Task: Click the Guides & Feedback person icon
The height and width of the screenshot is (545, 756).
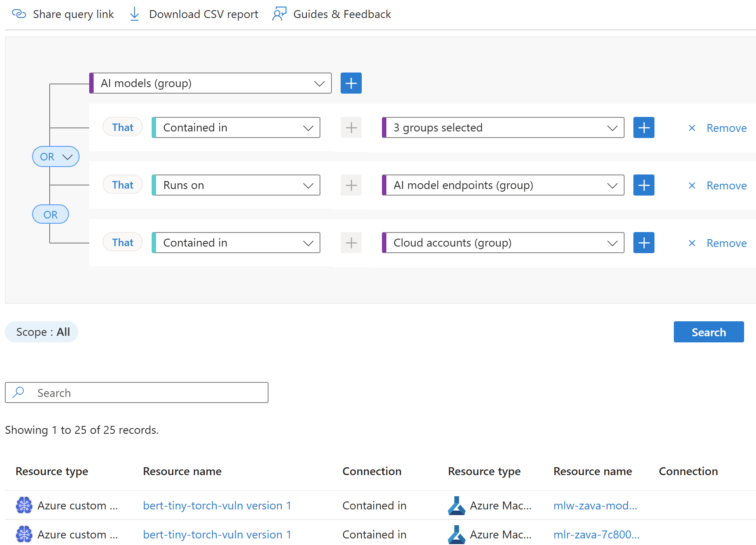Action: coord(279,14)
